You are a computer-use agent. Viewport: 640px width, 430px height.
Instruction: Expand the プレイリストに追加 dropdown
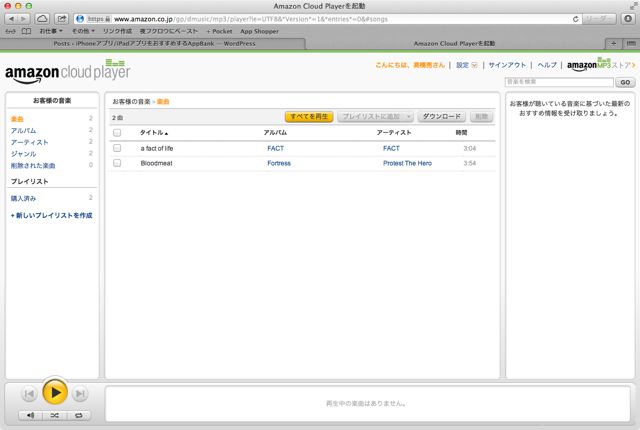(x=376, y=117)
